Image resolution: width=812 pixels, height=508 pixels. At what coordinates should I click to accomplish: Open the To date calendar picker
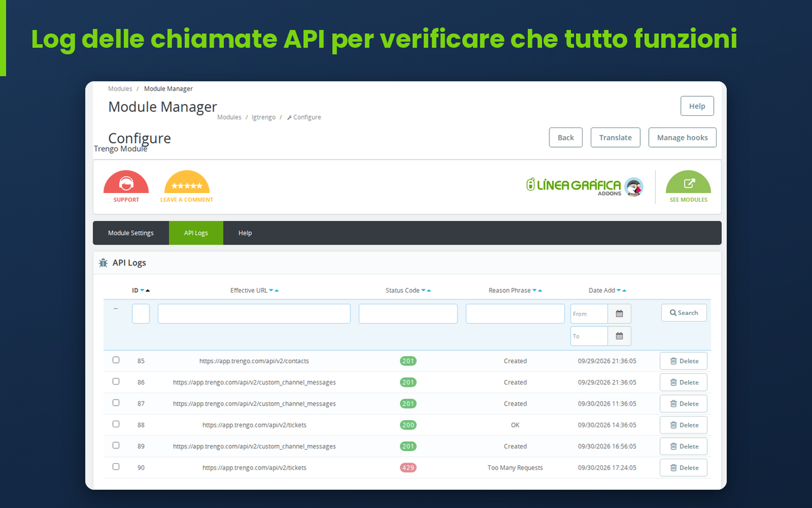pos(619,336)
